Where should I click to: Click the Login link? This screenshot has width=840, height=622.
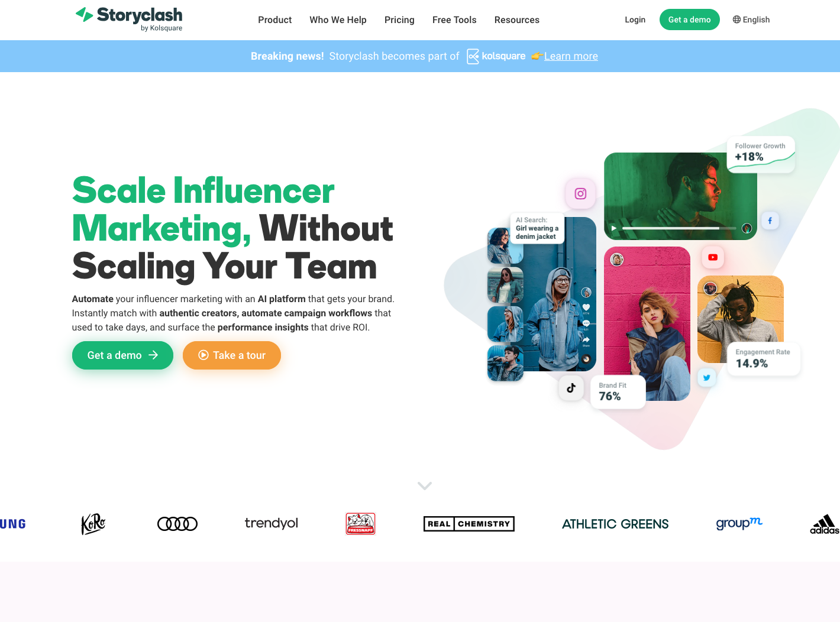[635, 20]
